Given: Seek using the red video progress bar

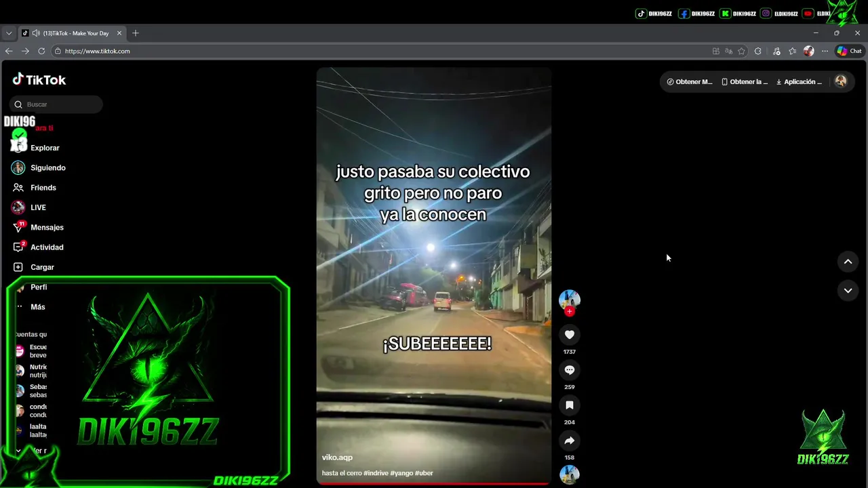Looking at the screenshot, I should point(434,483).
